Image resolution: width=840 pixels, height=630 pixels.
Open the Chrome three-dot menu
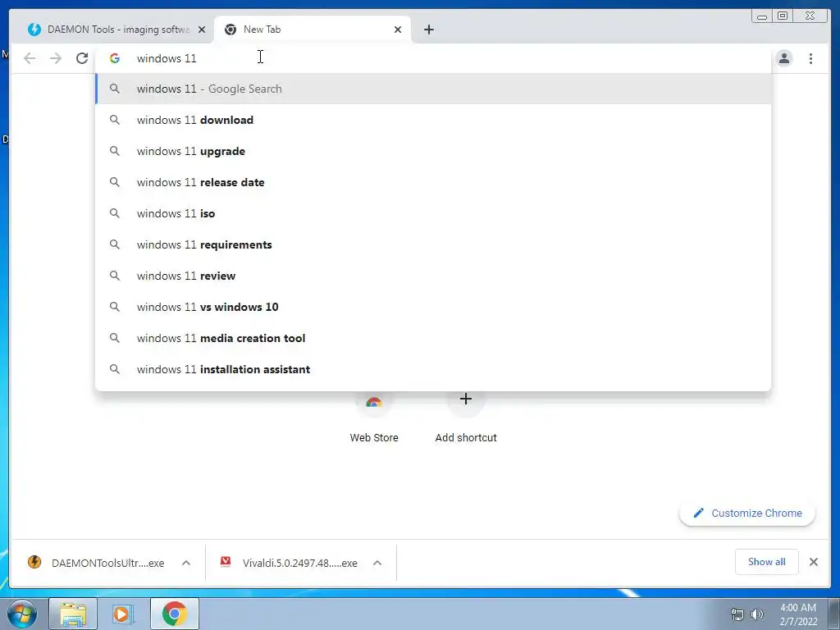point(810,58)
